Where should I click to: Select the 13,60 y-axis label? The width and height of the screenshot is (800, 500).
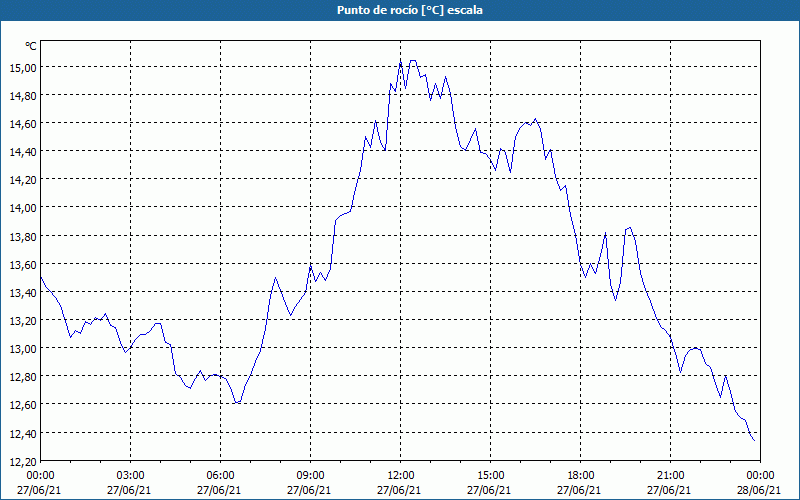23,264
